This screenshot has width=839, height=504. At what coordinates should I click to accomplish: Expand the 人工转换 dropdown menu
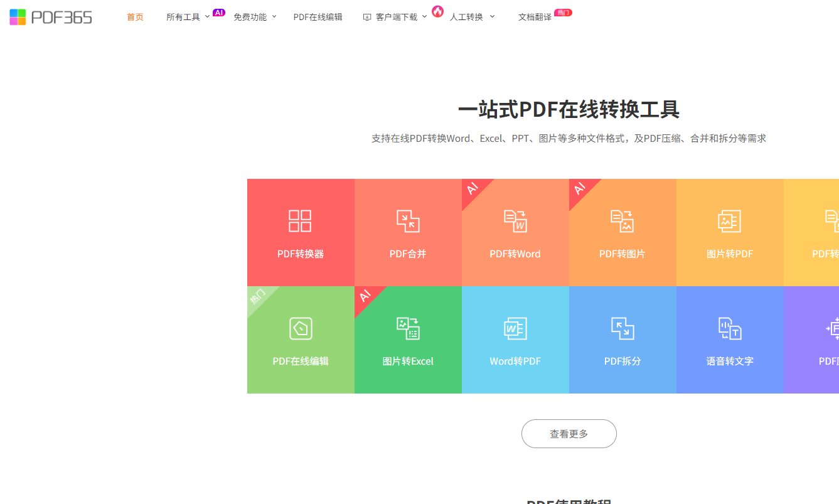coord(472,17)
